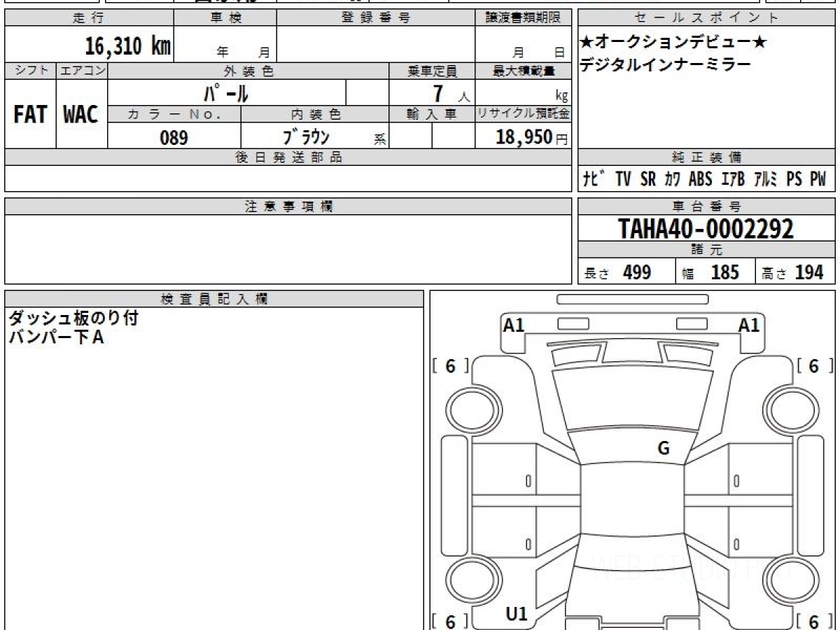The height and width of the screenshot is (630, 840).
Task: Select the デジタルインナーミラー text line
Action: point(665,64)
